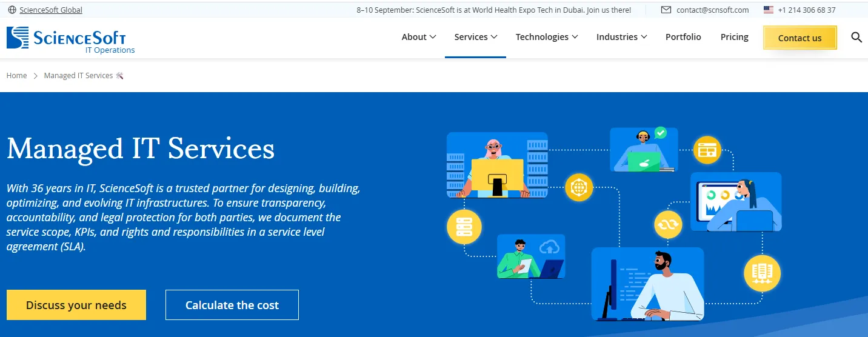
Task: Navigate to Home in the breadcrumb
Action: (17, 76)
